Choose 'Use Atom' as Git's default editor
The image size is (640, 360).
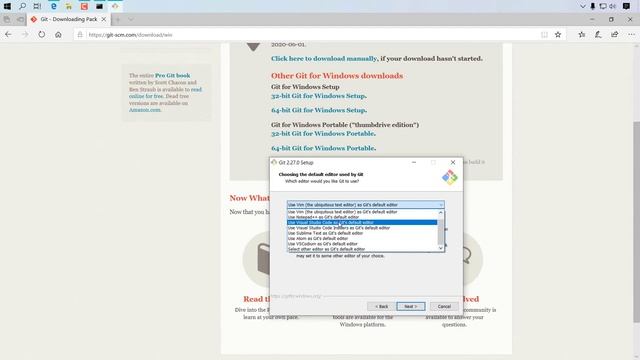pos(362,239)
